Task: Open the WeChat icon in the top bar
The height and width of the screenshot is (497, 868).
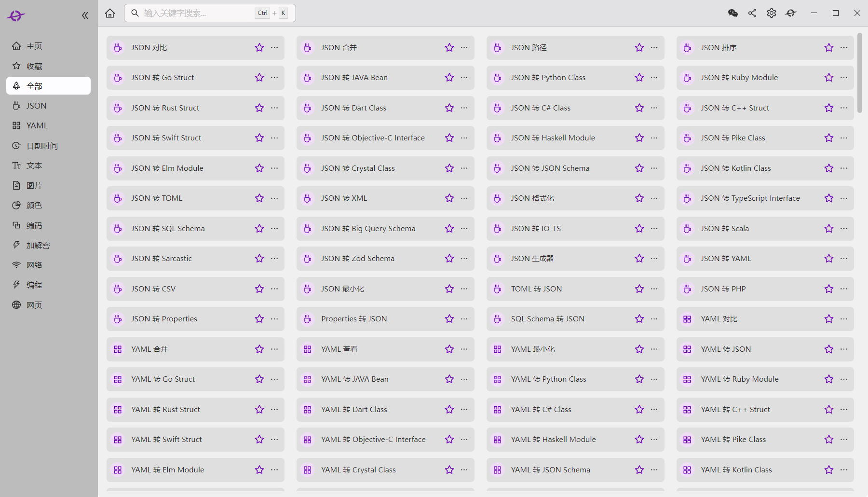Action: pos(732,13)
